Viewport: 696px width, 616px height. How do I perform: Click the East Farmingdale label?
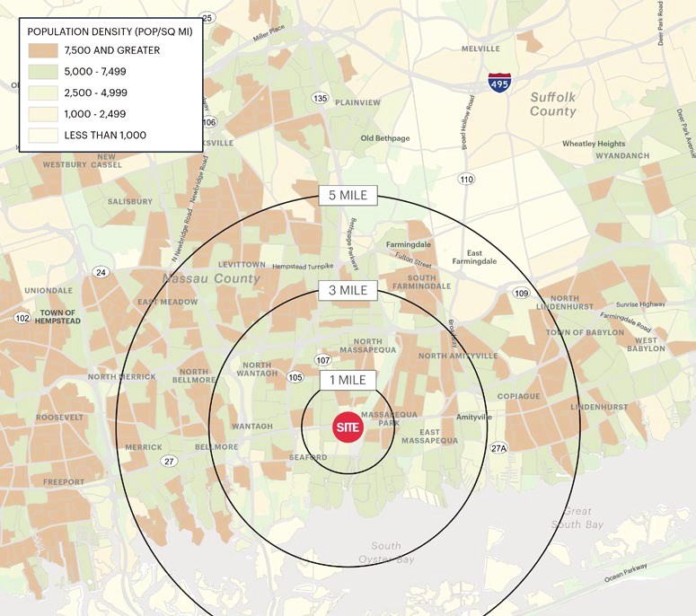pos(474,257)
